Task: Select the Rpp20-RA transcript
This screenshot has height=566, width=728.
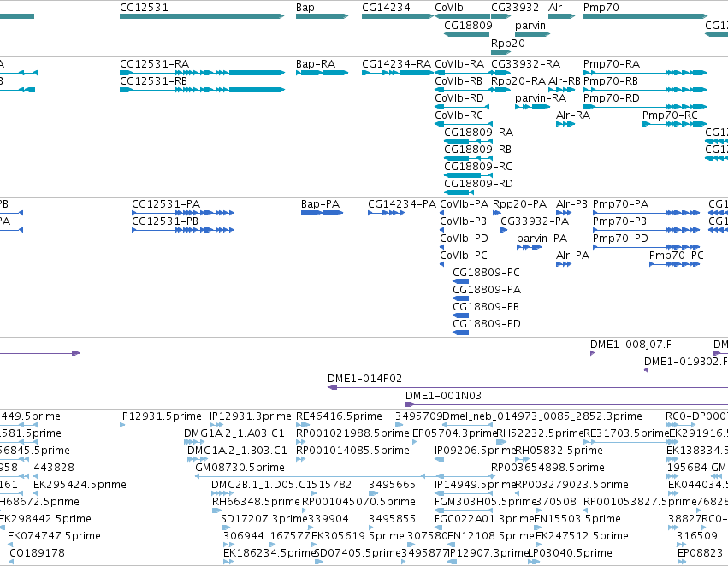Action: 518,80
